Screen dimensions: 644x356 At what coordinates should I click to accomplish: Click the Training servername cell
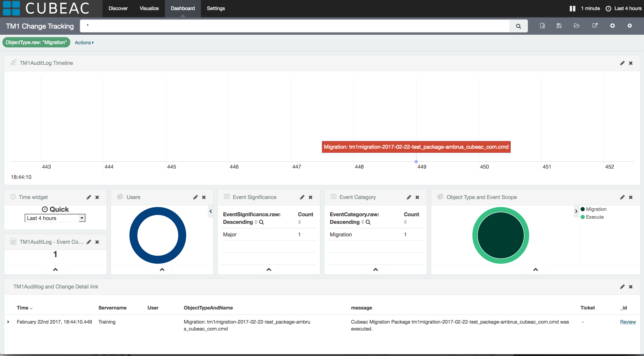[107, 322]
